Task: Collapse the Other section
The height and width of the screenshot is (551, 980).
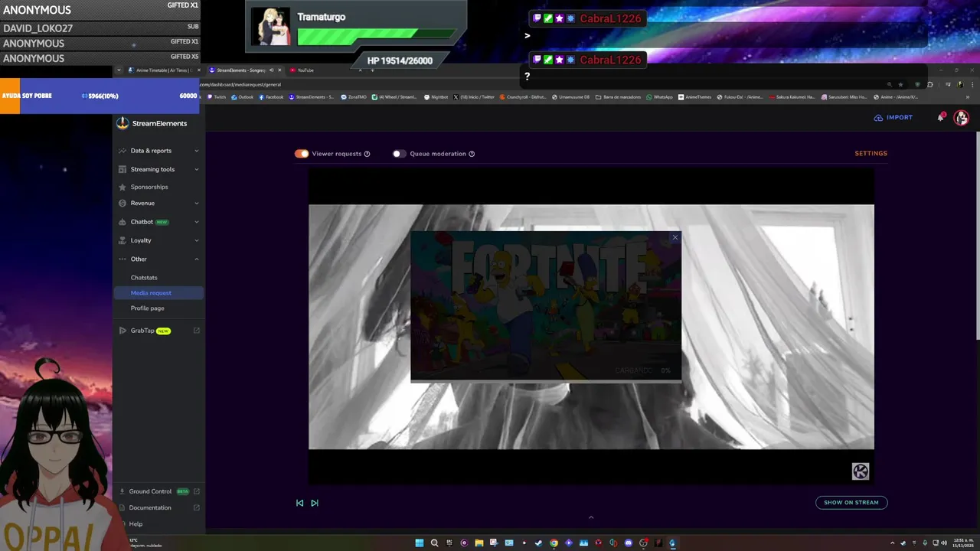Action: [x=158, y=259]
